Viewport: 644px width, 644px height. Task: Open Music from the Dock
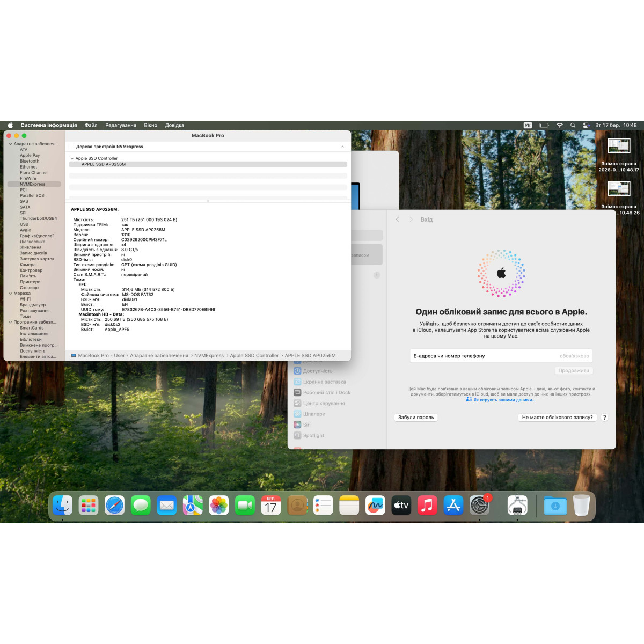point(427,505)
